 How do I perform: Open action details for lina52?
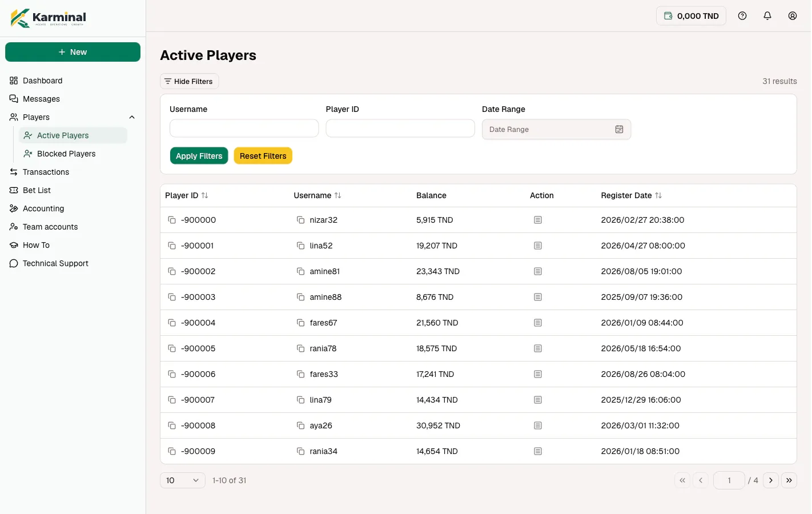(538, 246)
